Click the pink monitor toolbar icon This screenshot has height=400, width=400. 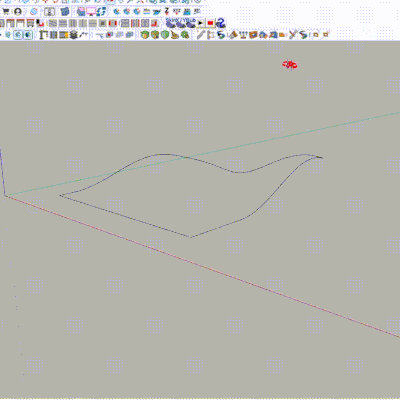[91, 12]
